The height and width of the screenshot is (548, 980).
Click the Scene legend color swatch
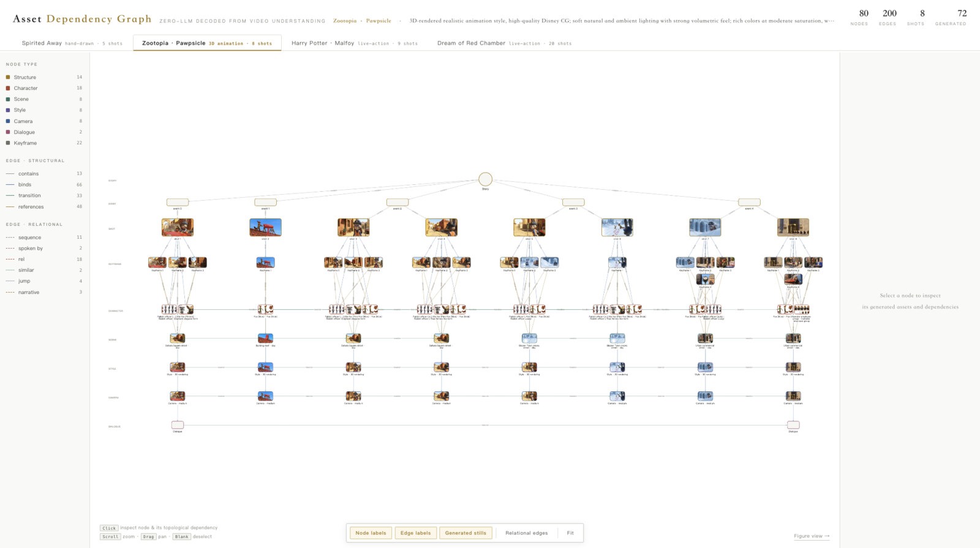tap(8, 99)
